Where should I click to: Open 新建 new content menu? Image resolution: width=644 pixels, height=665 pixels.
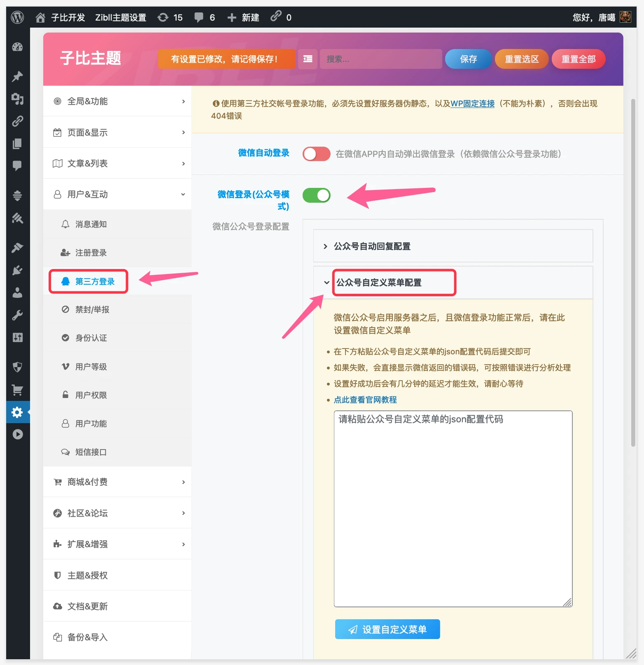[x=243, y=17]
